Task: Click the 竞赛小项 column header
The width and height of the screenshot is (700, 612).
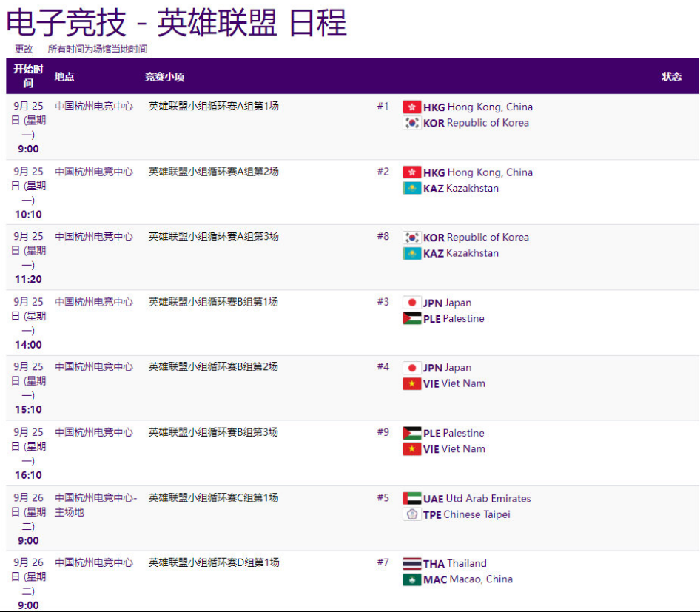Action: point(164,77)
